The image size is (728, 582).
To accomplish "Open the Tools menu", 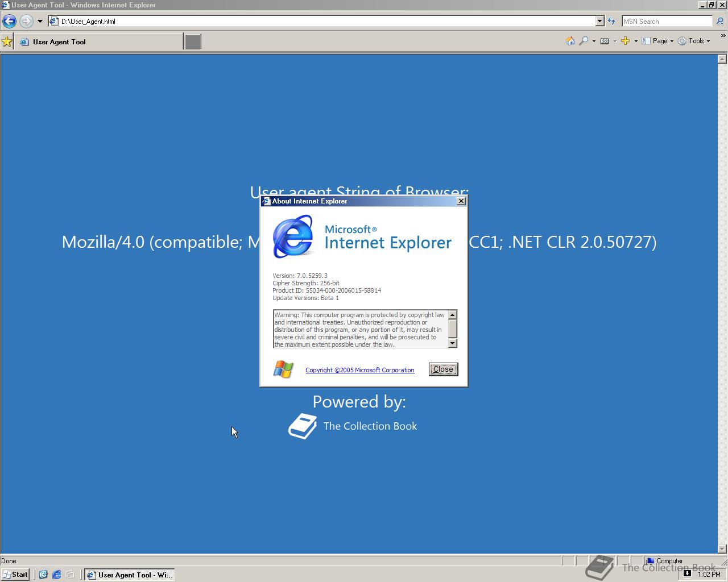I will [x=694, y=41].
